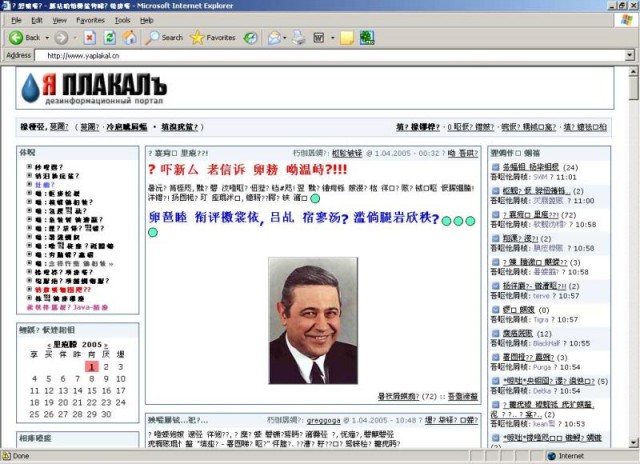Select highlighted day 1 in calendar

coord(92,367)
